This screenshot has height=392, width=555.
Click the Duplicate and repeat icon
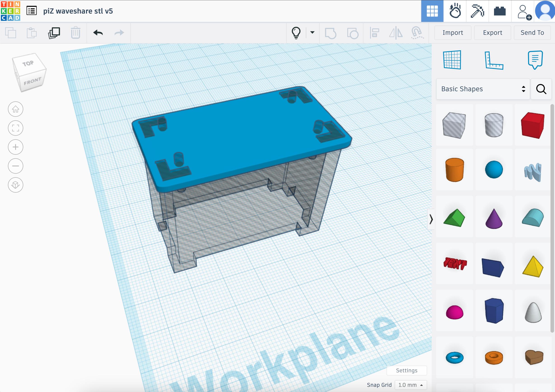(54, 33)
